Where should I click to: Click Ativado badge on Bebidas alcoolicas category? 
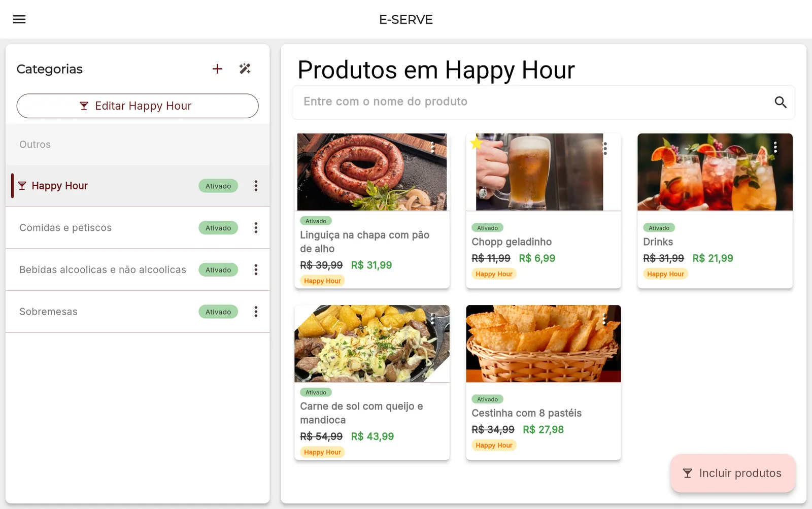click(218, 270)
